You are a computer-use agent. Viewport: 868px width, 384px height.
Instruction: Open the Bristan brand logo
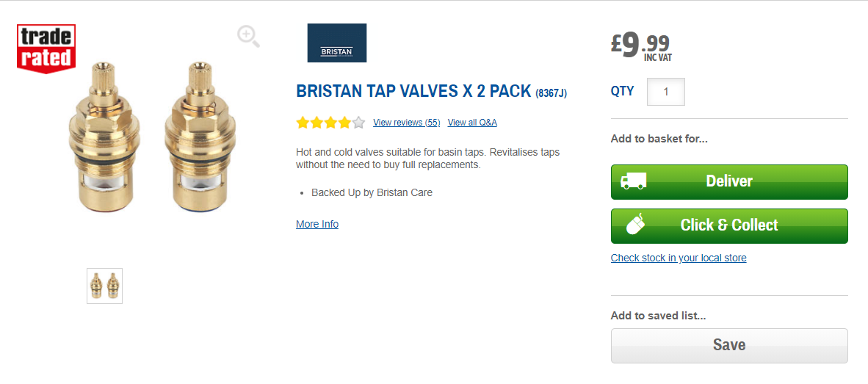tap(336, 43)
